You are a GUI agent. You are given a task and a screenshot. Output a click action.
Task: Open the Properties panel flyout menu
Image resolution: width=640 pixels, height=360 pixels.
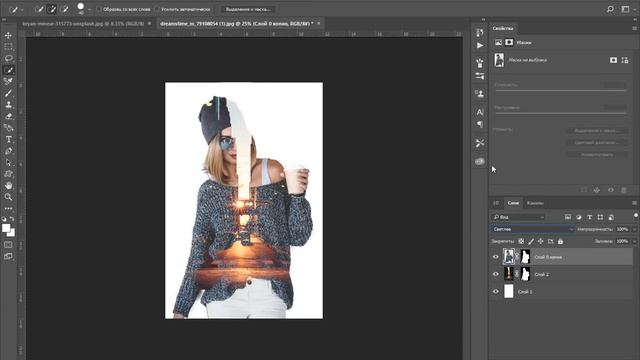pyautogui.click(x=634, y=29)
